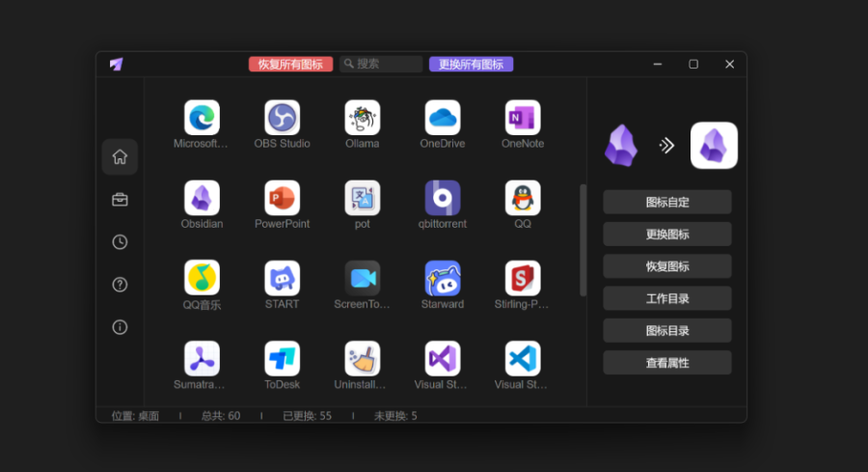This screenshot has height=472, width=868.
Task: Choose the SumatraPDF icon
Action: tap(202, 358)
